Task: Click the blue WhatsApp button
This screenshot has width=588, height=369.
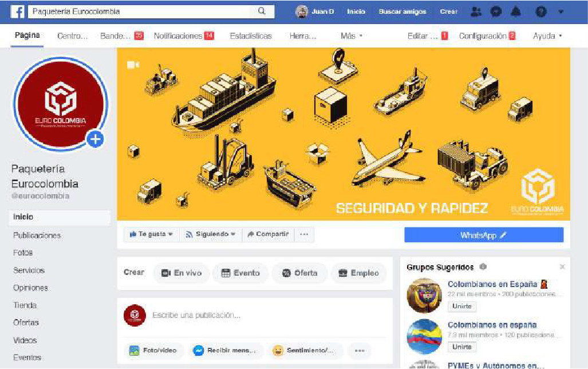Action: pos(484,235)
